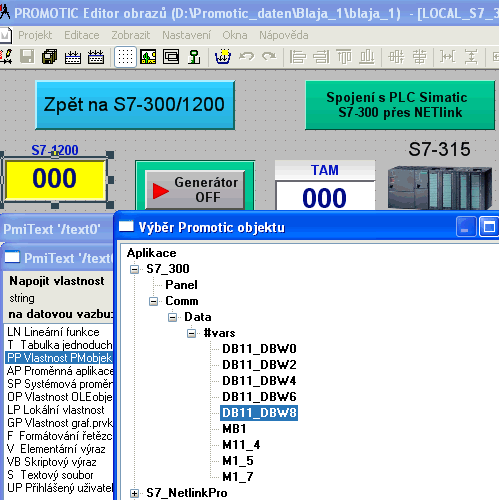Toggle the dotted grid display icon
The width and height of the screenshot is (499, 500).
125,57
